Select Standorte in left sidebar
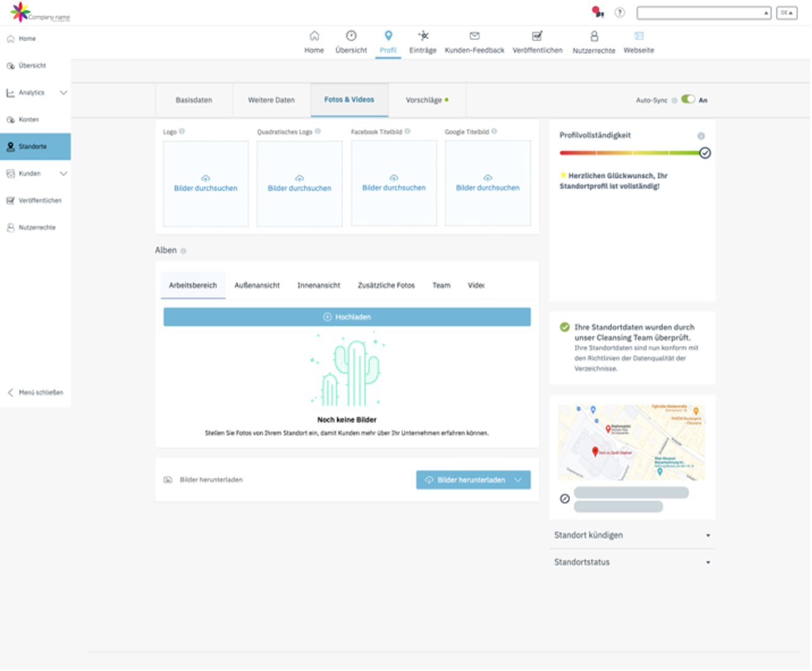 [x=36, y=147]
